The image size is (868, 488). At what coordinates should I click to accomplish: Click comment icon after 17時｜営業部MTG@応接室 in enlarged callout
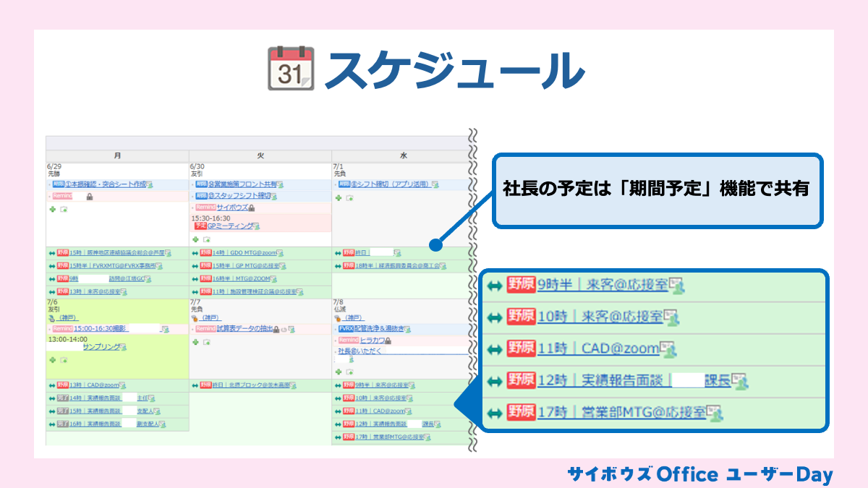[715, 413]
